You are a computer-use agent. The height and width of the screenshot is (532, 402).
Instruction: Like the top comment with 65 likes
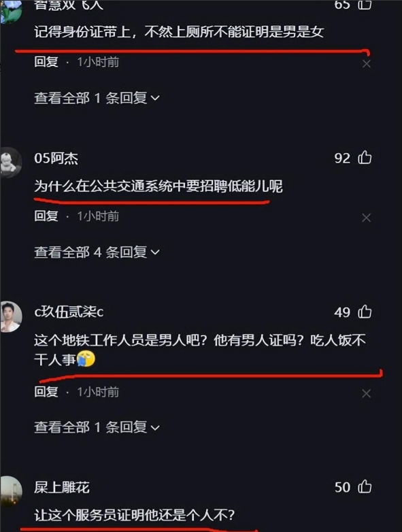click(365, 4)
